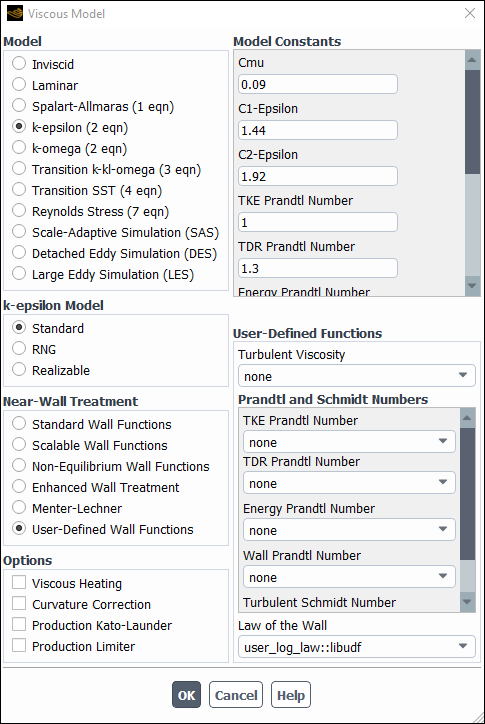Choose Reynolds Stress (7 eqn) model
This screenshot has width=485, height=724.
(x=19, y=211)
